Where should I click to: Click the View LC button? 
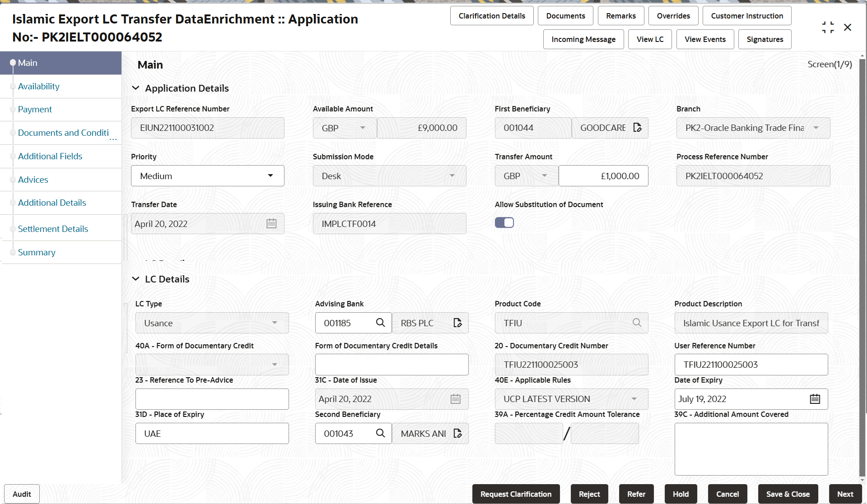(650, 39)
